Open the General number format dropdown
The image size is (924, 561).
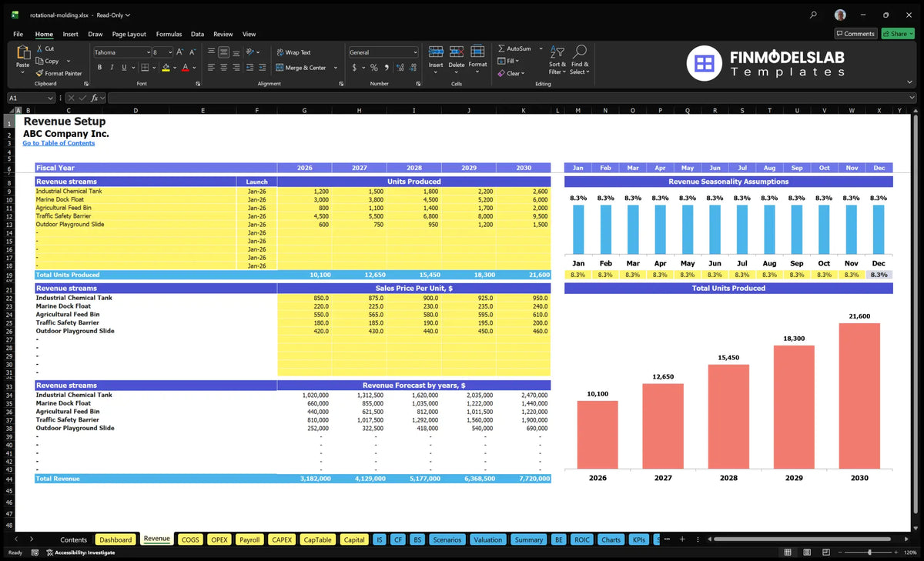coord(415,52)
